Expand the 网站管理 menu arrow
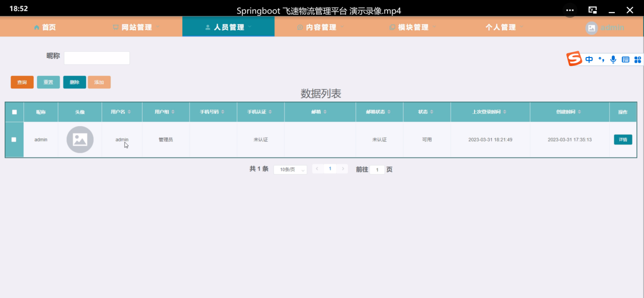 coord(158,27)
